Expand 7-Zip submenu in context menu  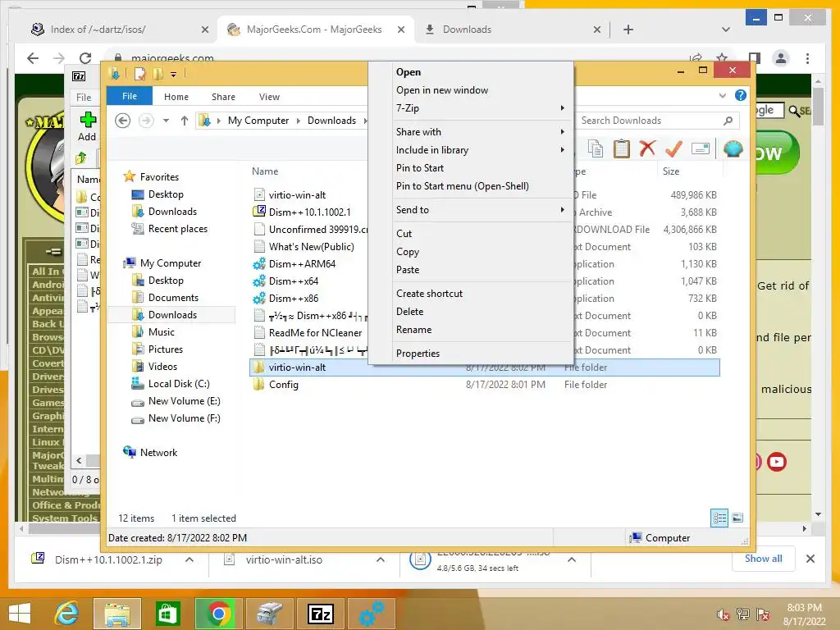(x=562, y=108)
